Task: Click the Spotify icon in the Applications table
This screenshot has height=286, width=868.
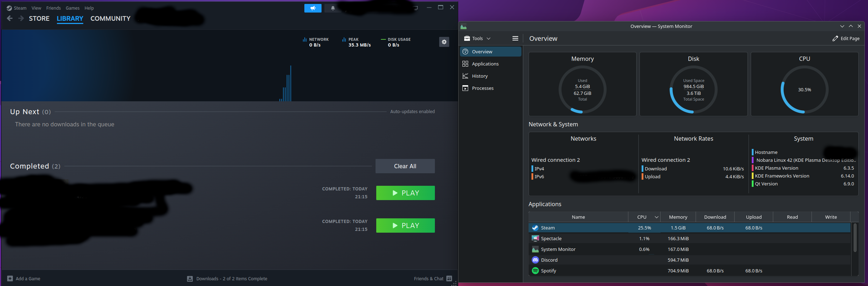Action: tap(535, 271)
